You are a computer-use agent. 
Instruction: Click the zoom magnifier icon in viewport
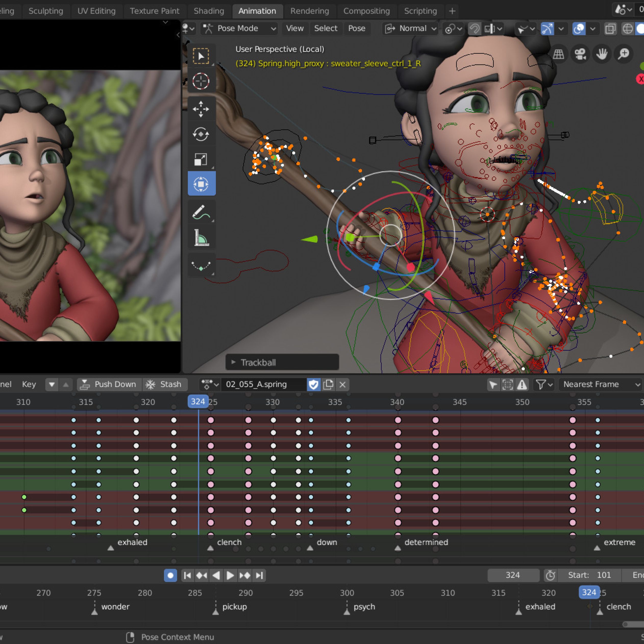[623, 54]
